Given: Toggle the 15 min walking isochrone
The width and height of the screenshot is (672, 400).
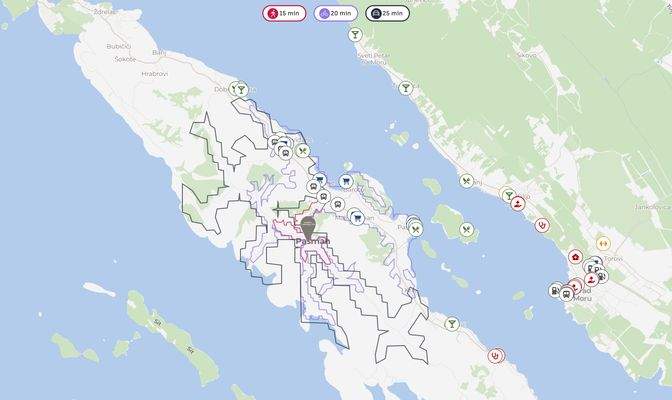Looking at the screenshot, I should [284, 13].
